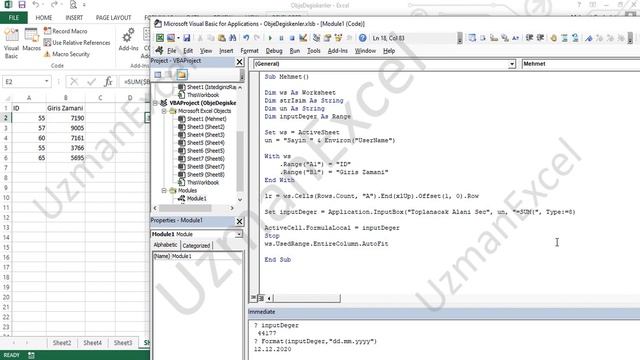Click Visual Basic button in Excel ribbon
Viewport: 640px width, 360px height.
click(x=11, y=44)
